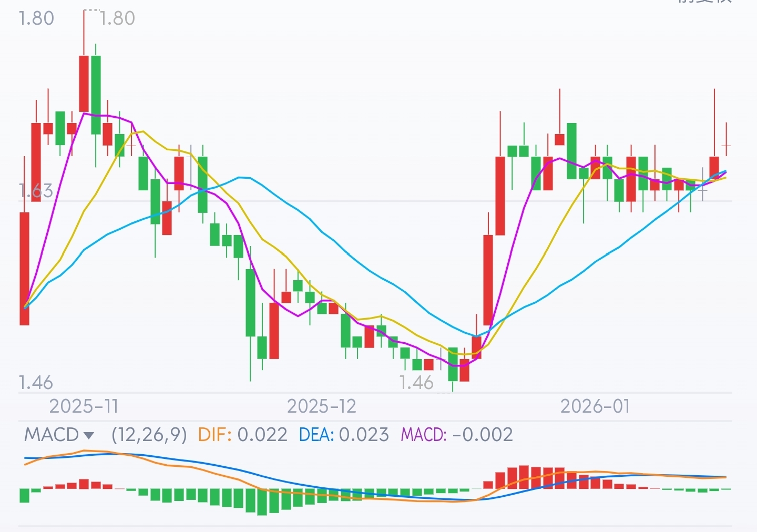The height and width of the screenshot is (532, 757).
Task: Click the tallest red MACD histogram bar
Action: tap(524, 477)
